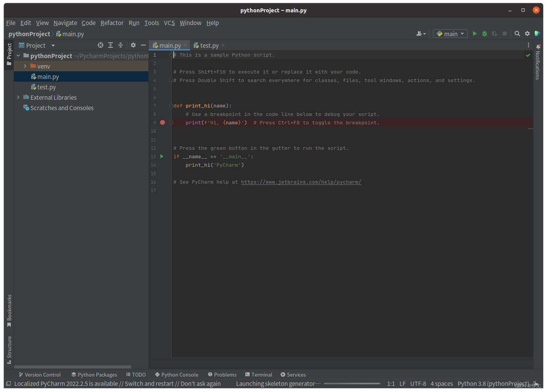Viewport: 547px width, 392px height.
Task: Hide Project panel with minus icon
Action: point(143,45)
